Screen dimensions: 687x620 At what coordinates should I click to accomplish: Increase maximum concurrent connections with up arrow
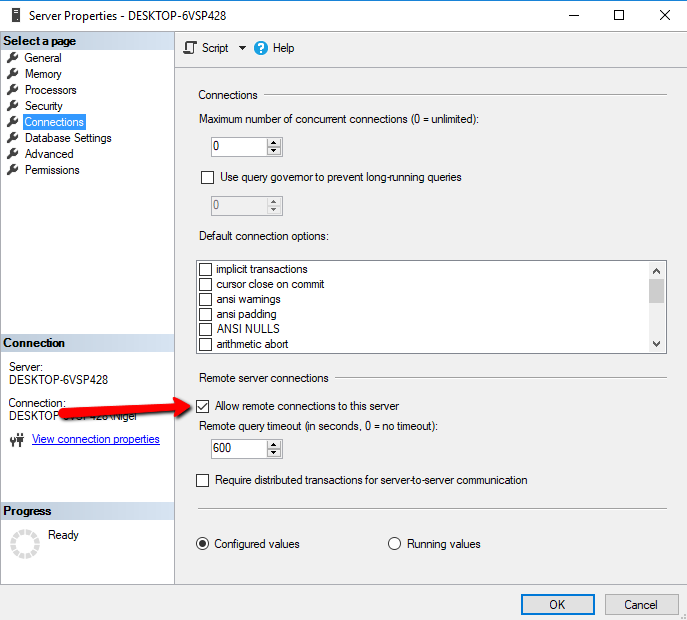point(274,142)
